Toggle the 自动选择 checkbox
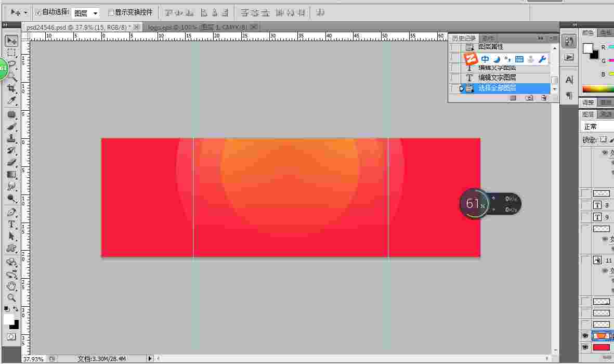 click(38, 12)
